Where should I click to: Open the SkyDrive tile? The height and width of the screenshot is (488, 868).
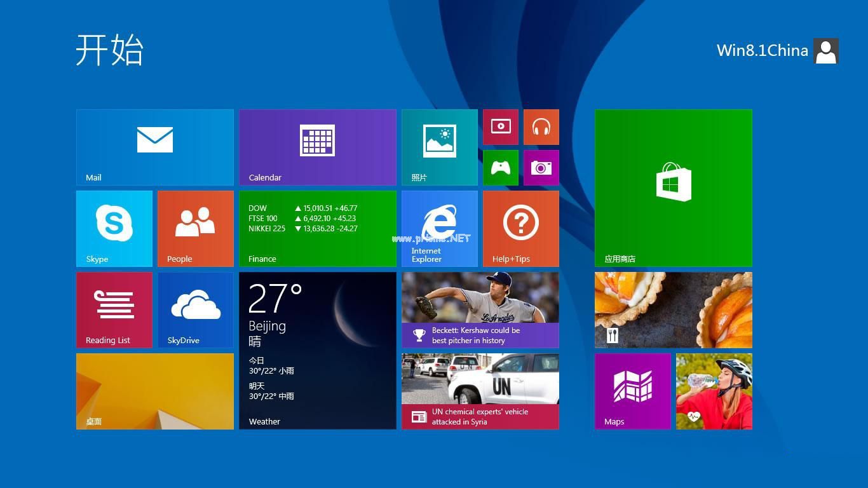(195, 309)
